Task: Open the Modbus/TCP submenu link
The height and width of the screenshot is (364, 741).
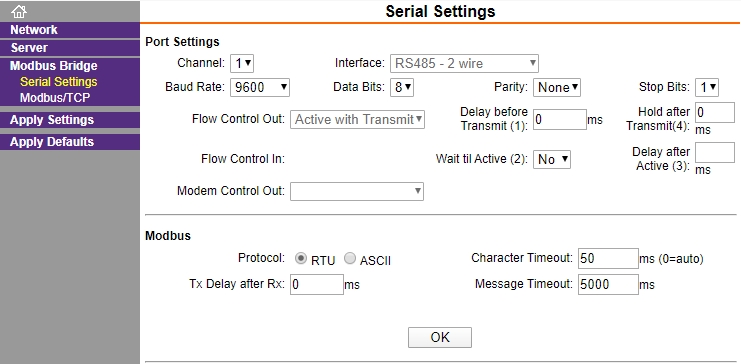Action: 55,98
